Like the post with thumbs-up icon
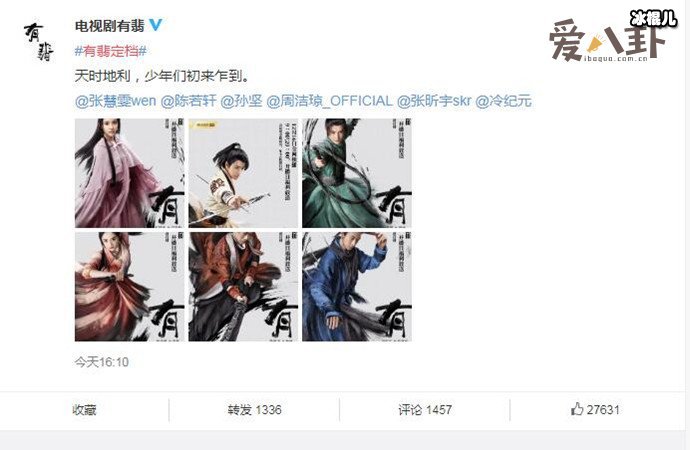690x450 pixels. pyautogui.click(x=595, y=409)
